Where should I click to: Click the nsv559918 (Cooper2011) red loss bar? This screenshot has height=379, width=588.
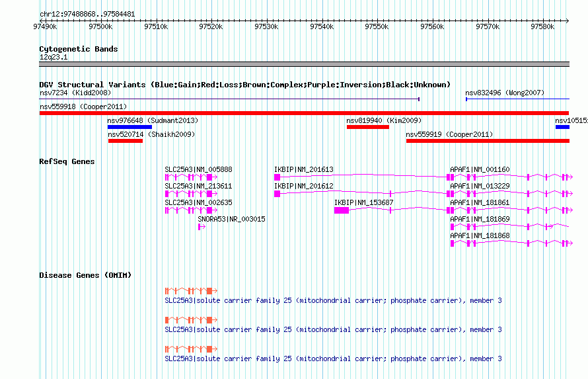pos(304,113)
